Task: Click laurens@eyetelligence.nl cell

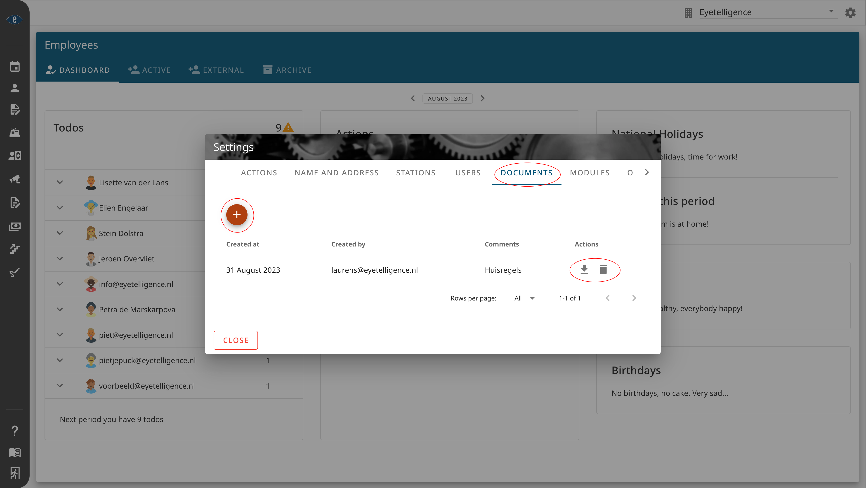Action: point(374,270)
